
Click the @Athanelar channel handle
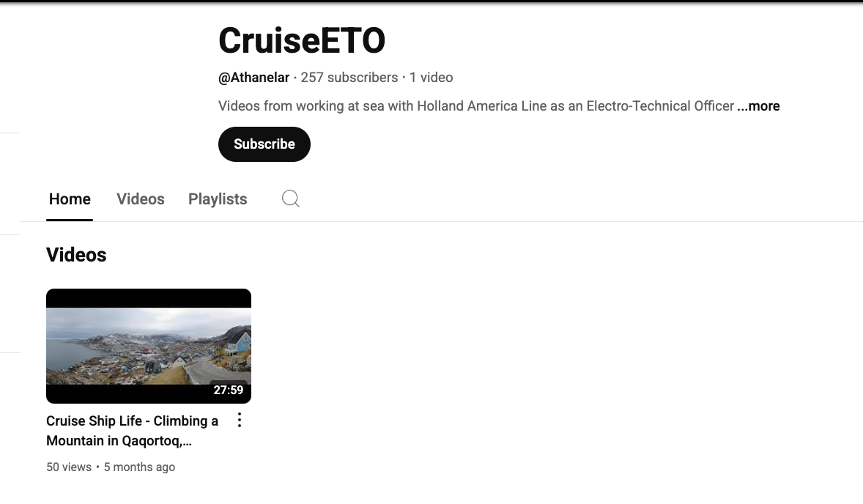[253, 78]
